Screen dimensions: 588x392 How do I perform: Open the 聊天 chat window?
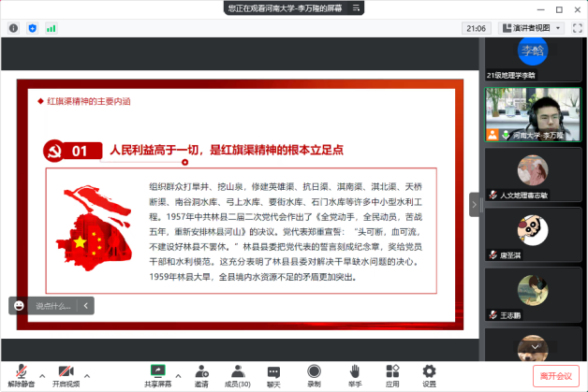[x=273, y=373]
